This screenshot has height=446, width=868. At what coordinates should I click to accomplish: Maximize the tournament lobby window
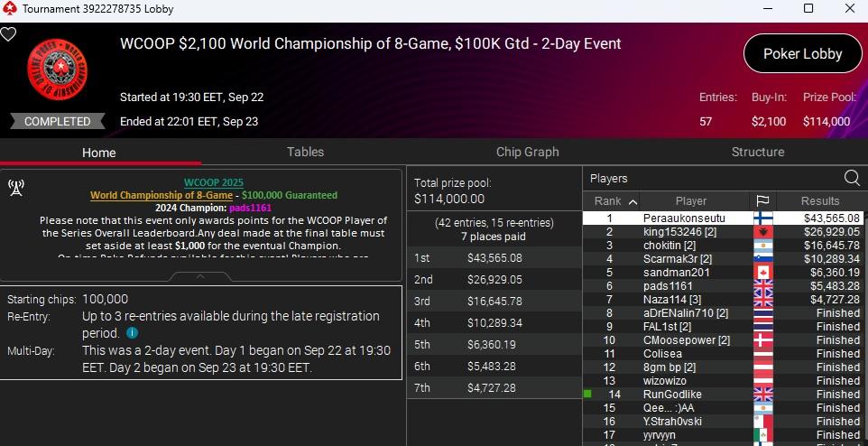point(808,9)
